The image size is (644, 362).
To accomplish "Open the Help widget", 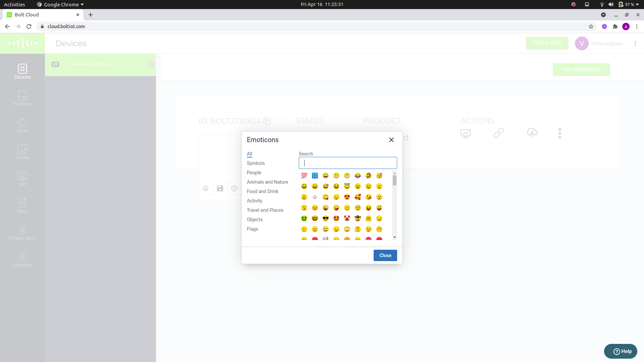I will point(621,351).
